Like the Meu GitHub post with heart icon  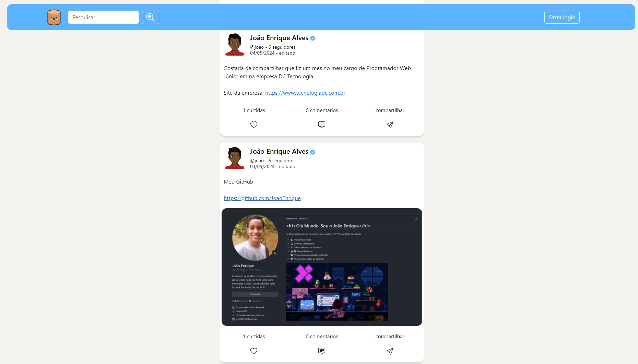pos(254,351)
